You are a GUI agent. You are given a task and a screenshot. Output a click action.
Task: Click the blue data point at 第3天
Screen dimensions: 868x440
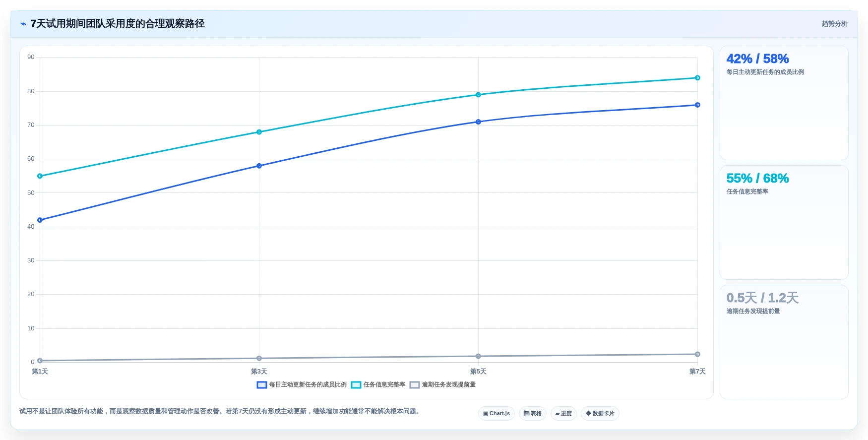259,166
